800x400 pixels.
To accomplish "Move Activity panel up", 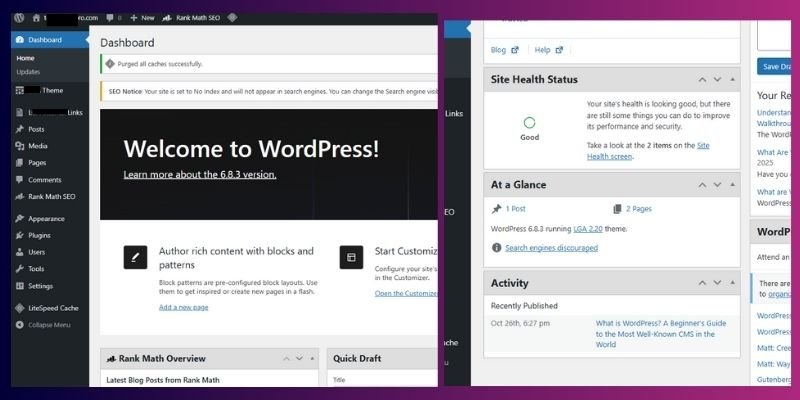I will coord(703,283).
